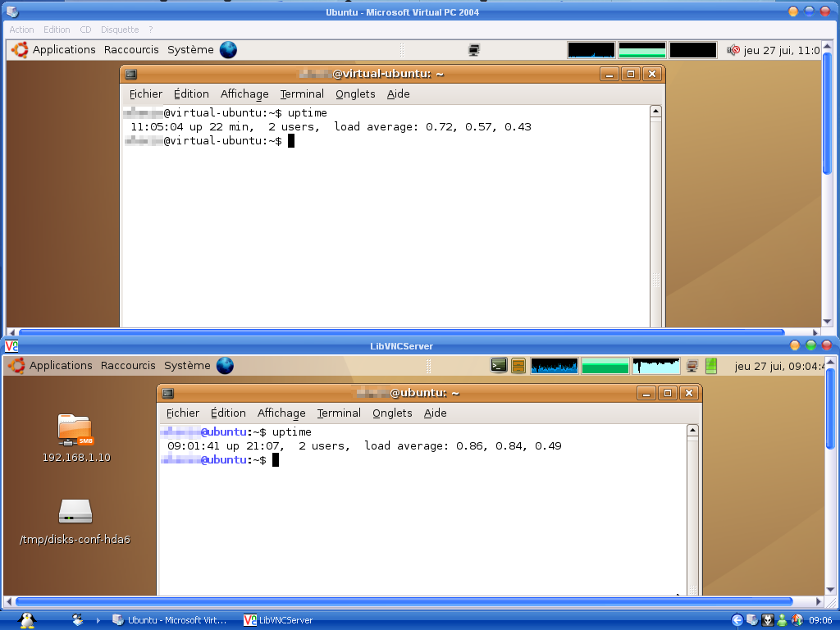Click the show desktop icon in the taskbar
840x630 pixels.
click(78, 620)
